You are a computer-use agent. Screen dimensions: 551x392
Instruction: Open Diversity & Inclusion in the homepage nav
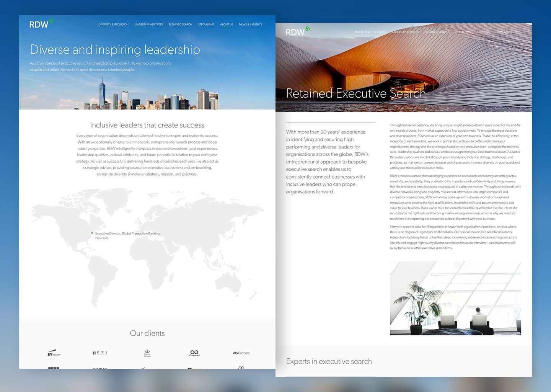(113, 24)
